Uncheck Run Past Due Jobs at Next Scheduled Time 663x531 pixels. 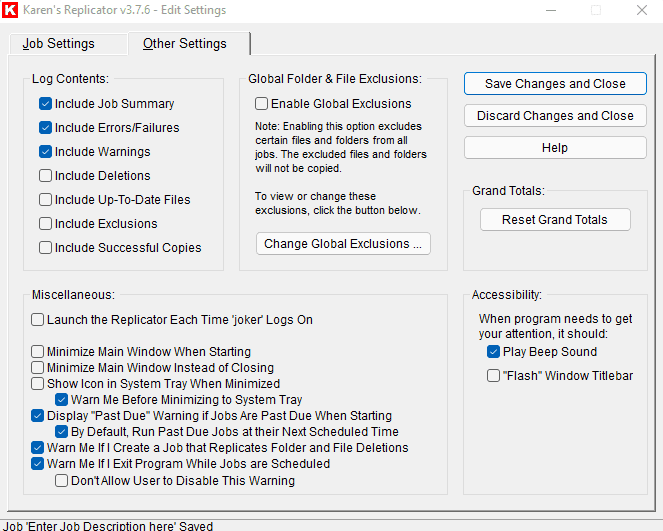point(61,432)
